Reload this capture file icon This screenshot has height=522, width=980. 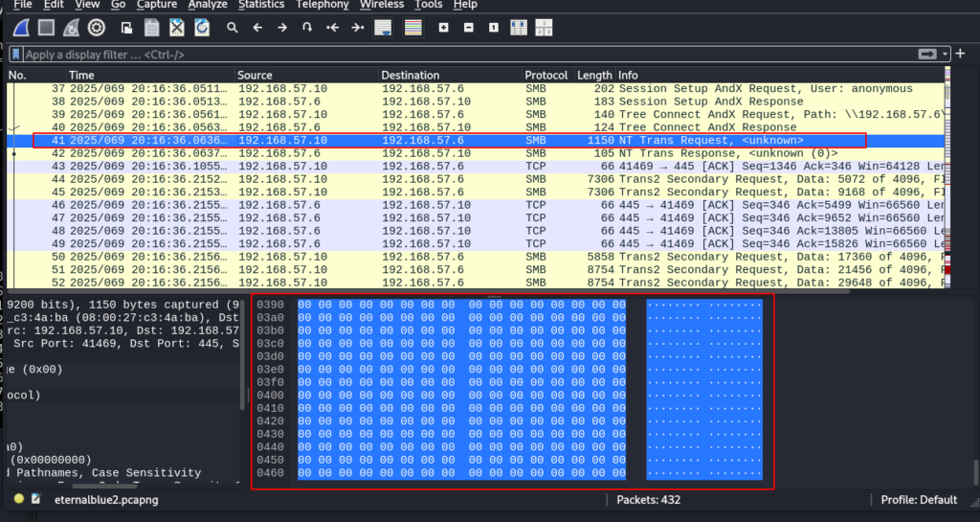coord(202,28)
